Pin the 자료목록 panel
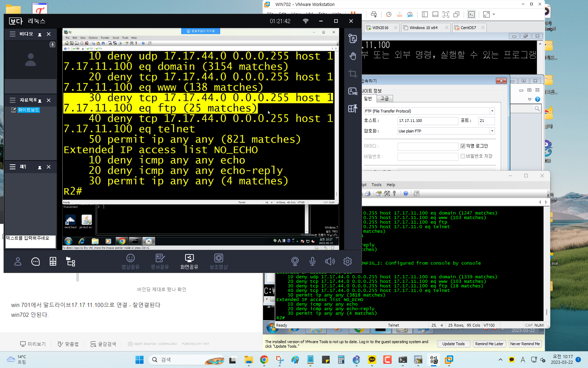 [40, 101]
